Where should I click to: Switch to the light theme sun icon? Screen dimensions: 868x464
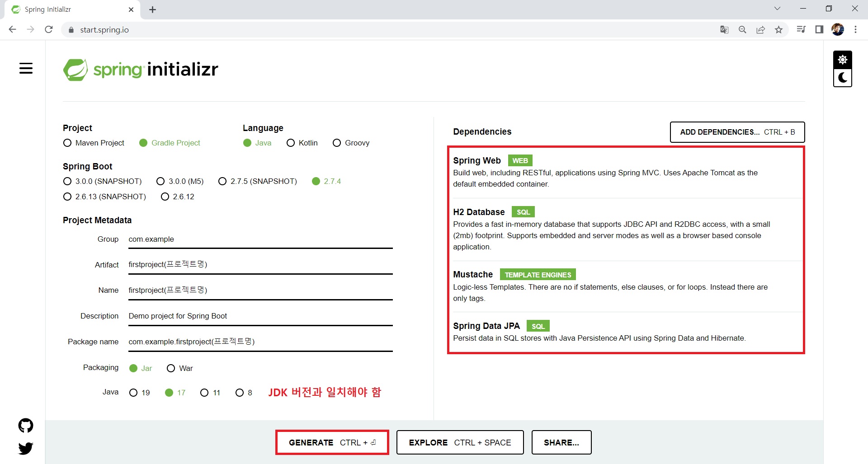click(843, 60)
